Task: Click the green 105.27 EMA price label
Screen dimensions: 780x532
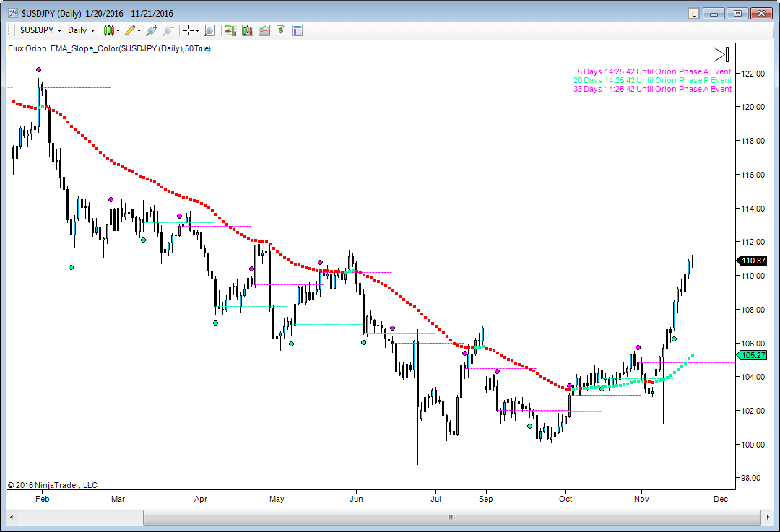Action: point(753,355)
